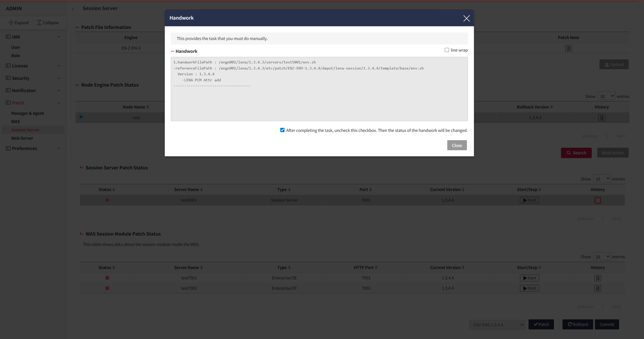Click Preferences section panel icon
The image size is (644, 339).
8,148
